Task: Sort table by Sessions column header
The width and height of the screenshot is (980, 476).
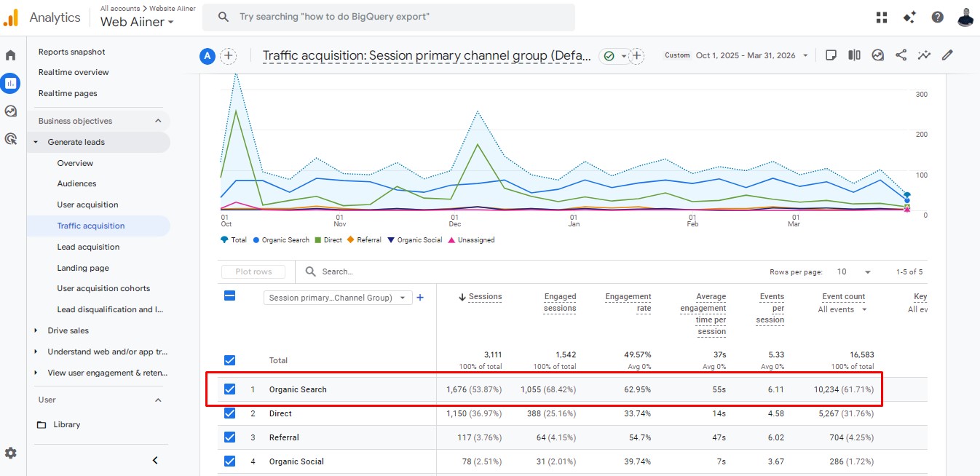Action: (484, 297)
